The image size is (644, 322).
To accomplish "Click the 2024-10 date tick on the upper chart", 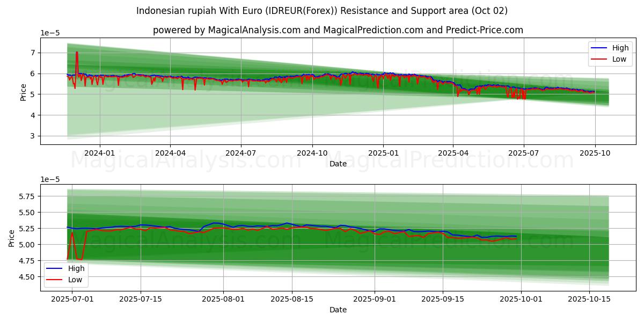I will pyautogui.click(x=312, y=153).
